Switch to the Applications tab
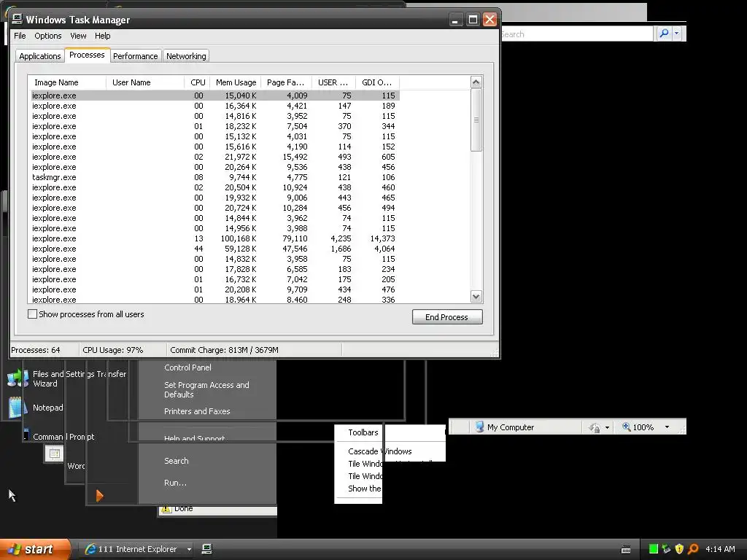Viewport: 747px width, 560px height. (40, 56)
